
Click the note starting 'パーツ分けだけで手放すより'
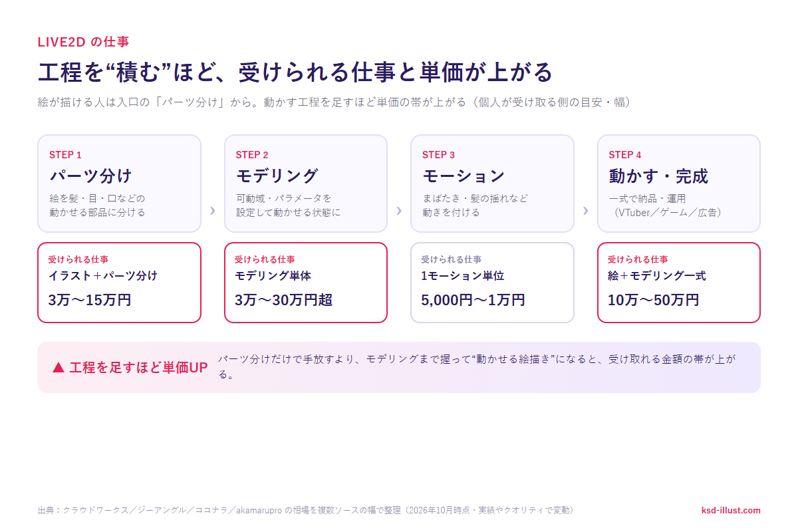click(x=477, y=366)
